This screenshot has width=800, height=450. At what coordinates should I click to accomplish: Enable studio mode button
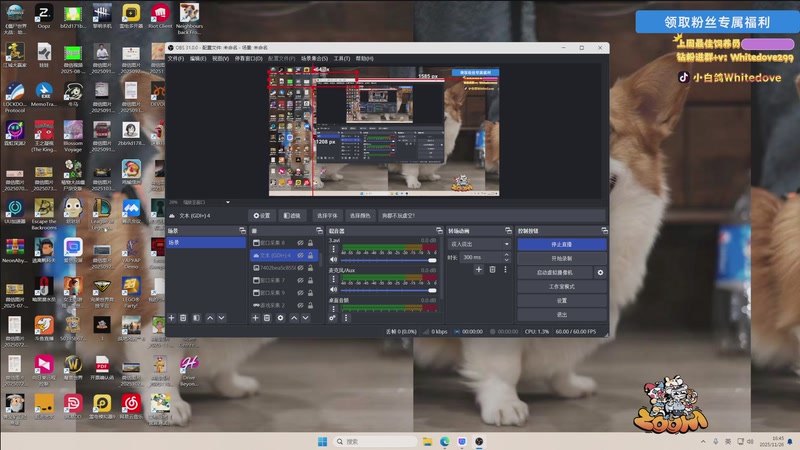(562, 287)
